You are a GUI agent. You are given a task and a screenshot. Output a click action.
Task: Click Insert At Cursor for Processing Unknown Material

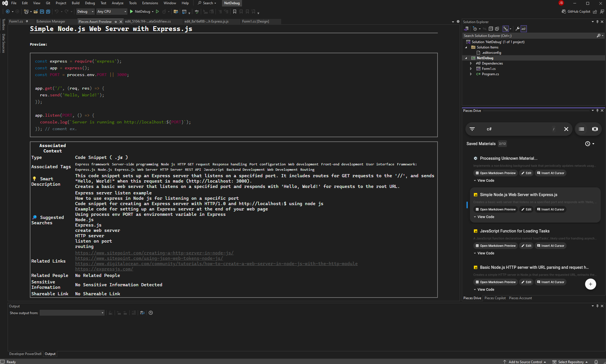click(550, 173)
